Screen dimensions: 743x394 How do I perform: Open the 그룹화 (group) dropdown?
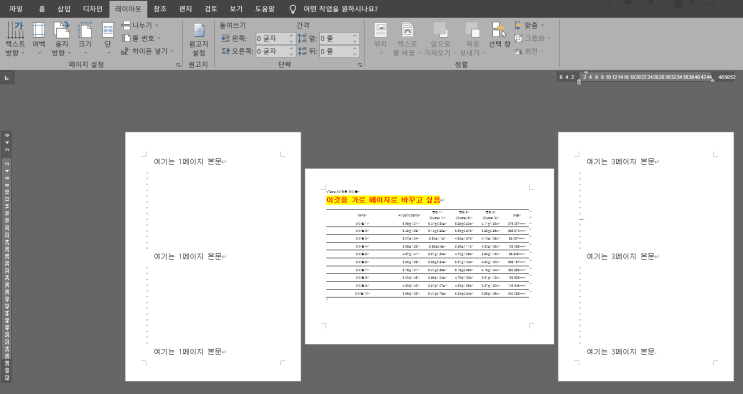[533, 38]
